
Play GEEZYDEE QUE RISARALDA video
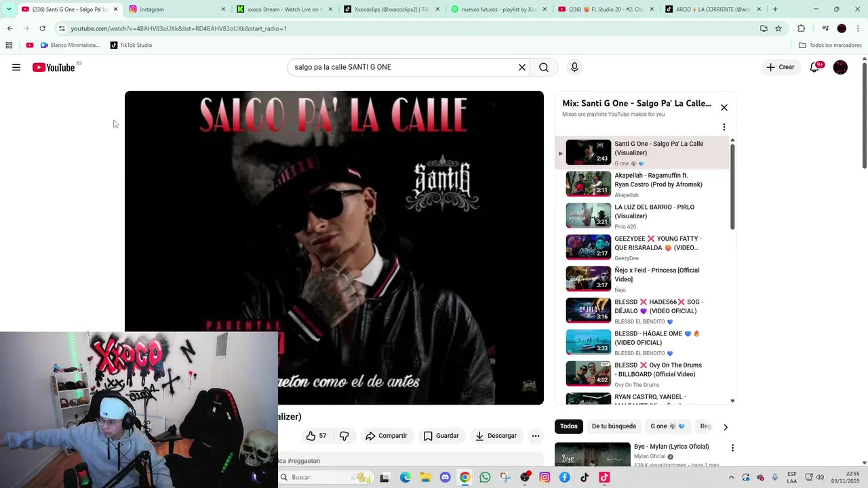click(642, 247)
